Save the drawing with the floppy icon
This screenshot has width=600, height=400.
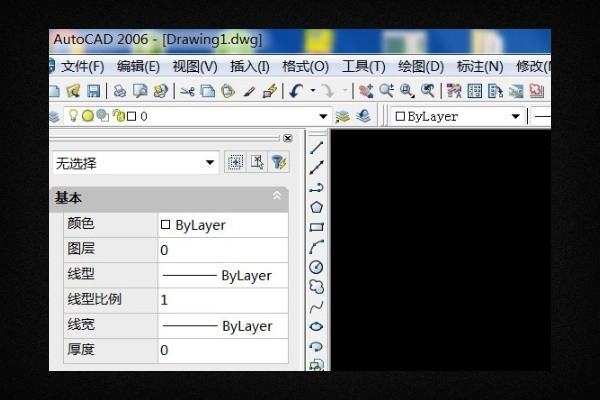pos(93,91)
